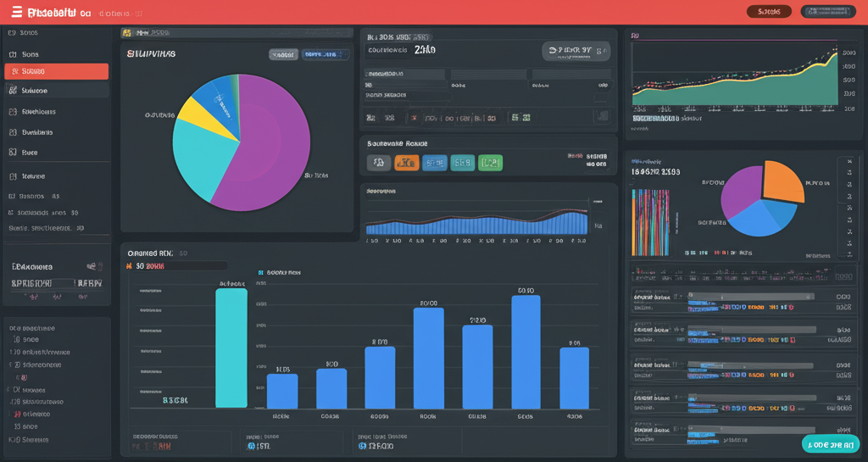Click the teal button in the button row
This screenshot has width=868, height=462.
(x=462, y=163)
